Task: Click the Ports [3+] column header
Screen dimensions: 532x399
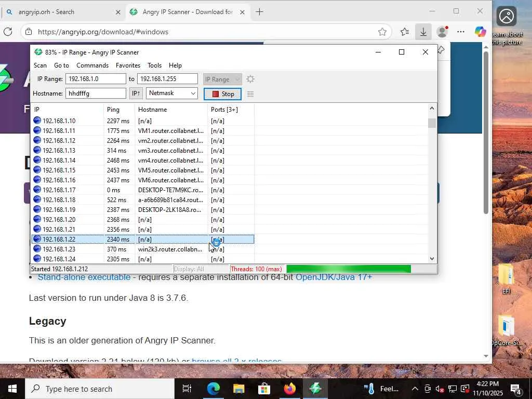Action: pyautogui.click(x=231, y=110)
